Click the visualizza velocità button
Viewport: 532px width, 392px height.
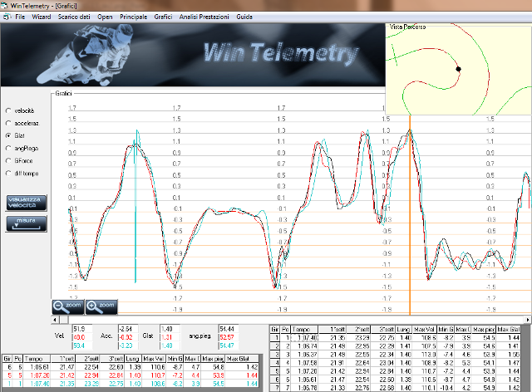pos(26,203)
